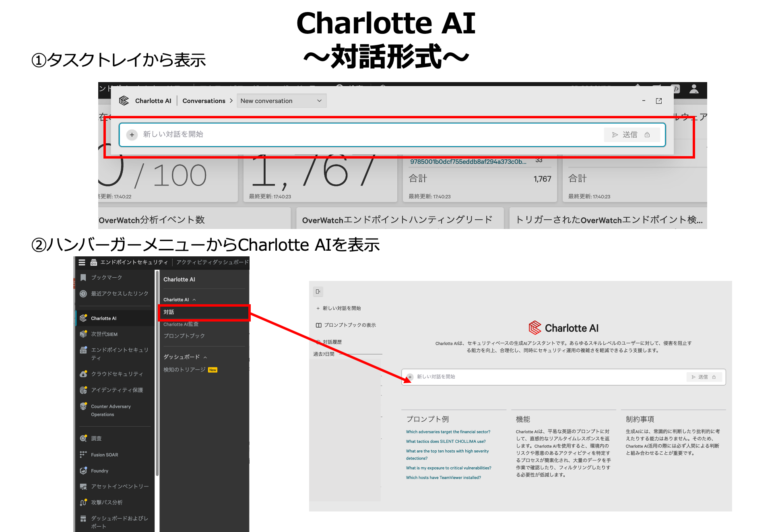The width and height of the screenshot is (776, 532).
Task: Select Charlotte AI in left sidebar
Action: click(x=115, y=318)
